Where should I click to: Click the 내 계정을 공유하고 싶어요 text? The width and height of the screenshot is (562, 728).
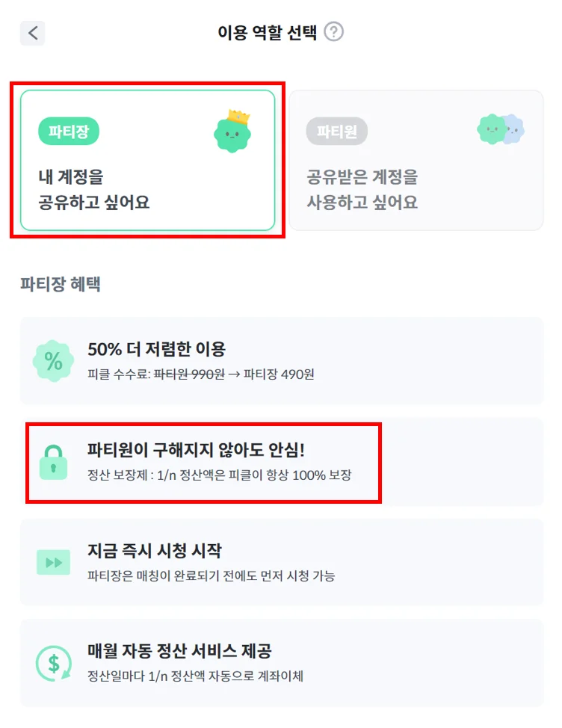(x=94, y=190)
